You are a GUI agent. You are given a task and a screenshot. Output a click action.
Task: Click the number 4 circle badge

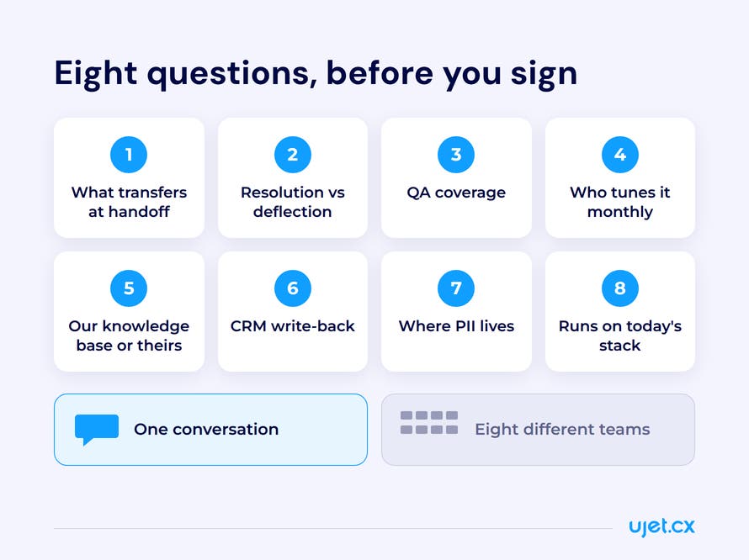click(x=620, y=155)
